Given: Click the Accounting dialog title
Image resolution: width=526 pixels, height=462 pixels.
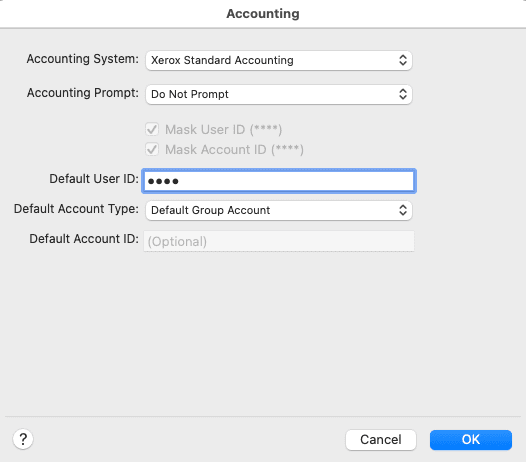Looking at the screenshot, I should click(263, 13).
